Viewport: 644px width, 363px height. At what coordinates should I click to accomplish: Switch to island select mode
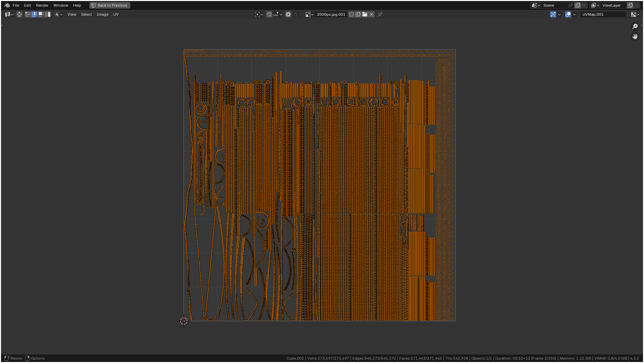click(48, 14)
